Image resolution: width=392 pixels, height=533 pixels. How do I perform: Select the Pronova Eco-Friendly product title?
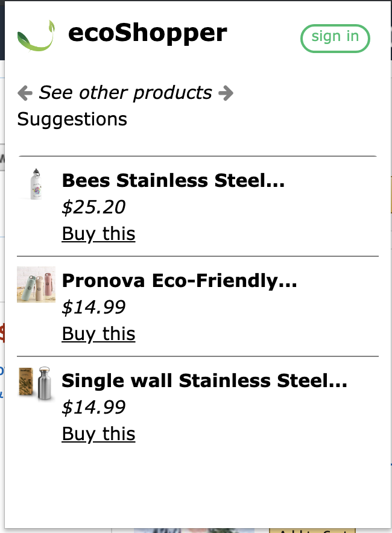[x=179, y=281]
